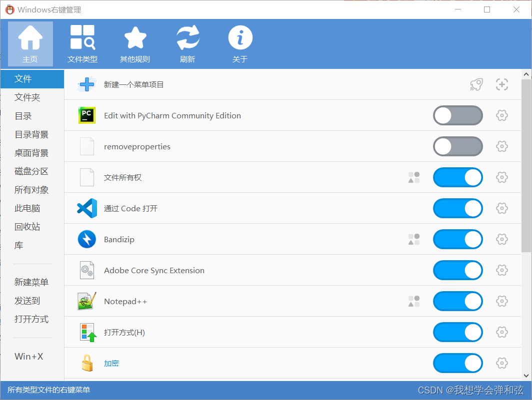Click the rocket icon in new menu item row
Viewport: 532px width, 400px height.
[476, 84]
